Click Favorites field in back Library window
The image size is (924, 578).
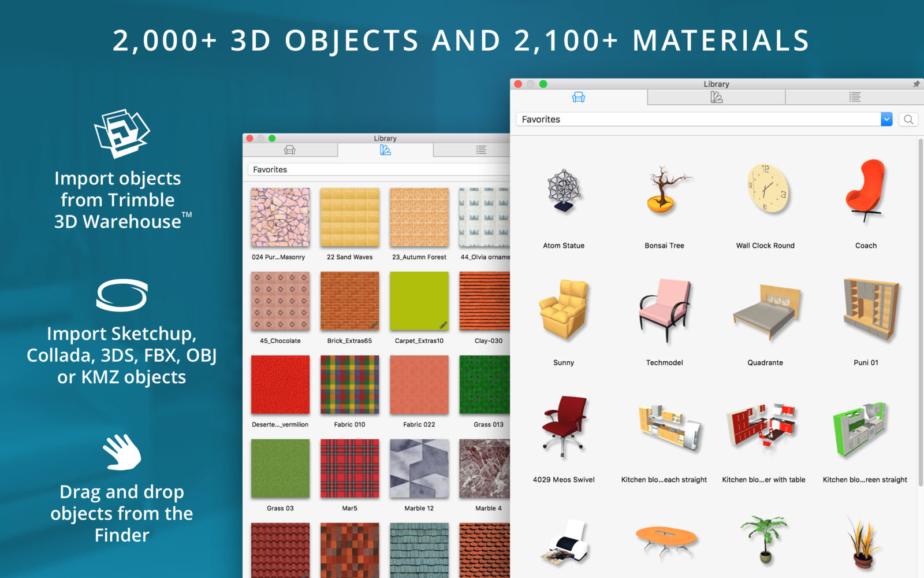coord(379,169)
